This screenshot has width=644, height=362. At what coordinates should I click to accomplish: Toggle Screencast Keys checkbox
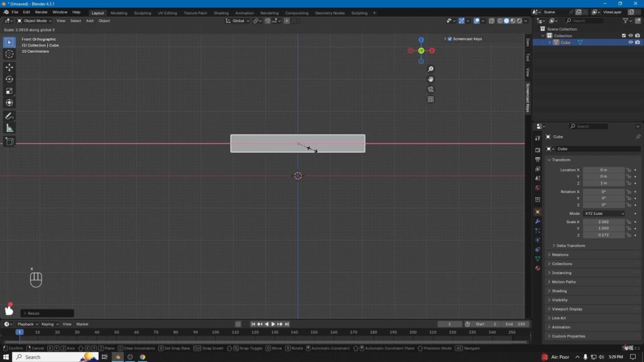(450, 39)
